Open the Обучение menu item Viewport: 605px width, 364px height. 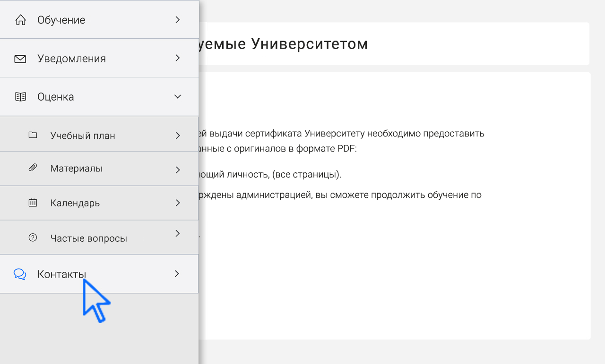click(99, 19)
